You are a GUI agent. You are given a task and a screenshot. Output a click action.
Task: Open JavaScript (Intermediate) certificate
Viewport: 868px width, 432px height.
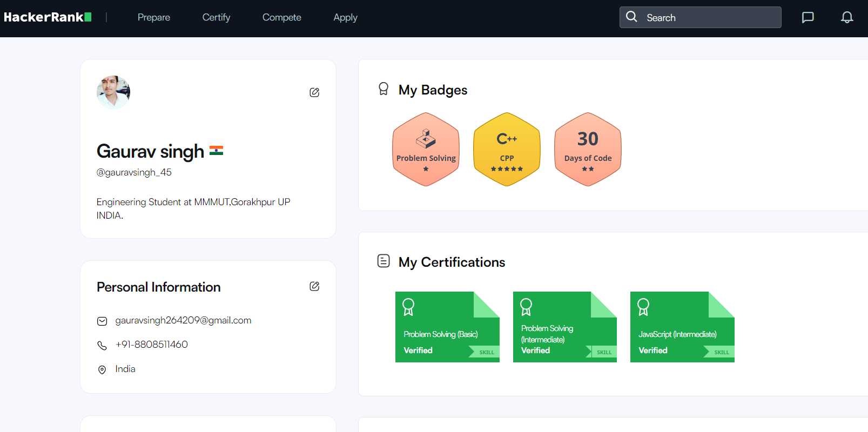point(682,327)
